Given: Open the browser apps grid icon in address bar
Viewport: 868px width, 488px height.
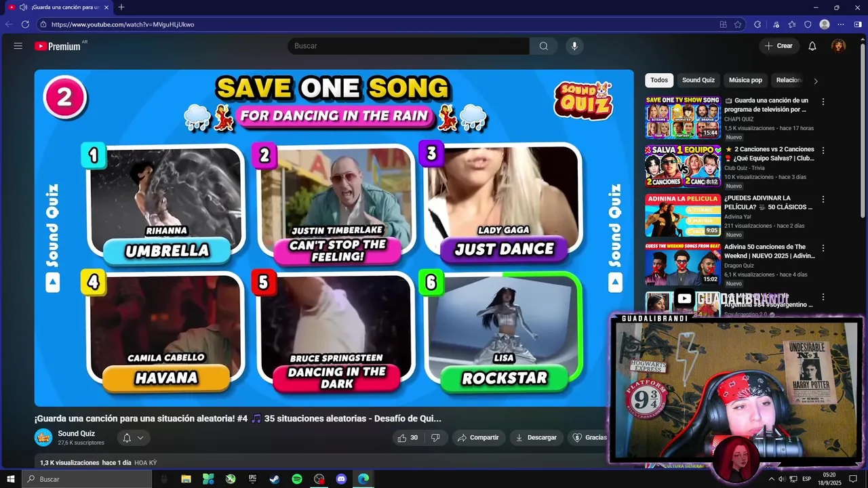Looking at the screenshot, I should coord(723,24).
